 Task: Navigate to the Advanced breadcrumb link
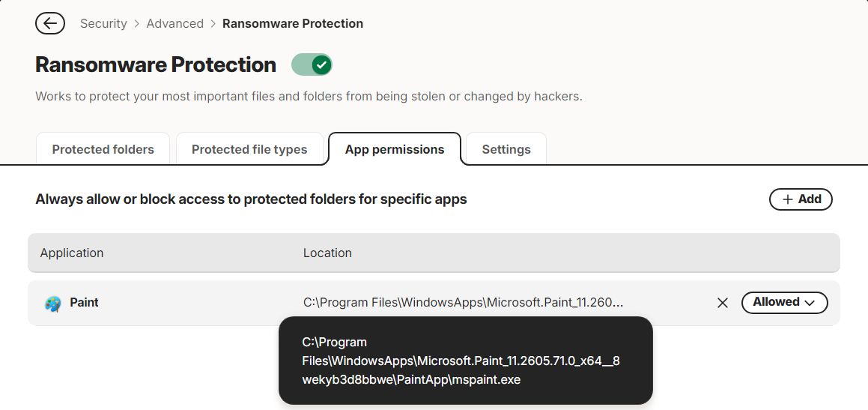click(175, 24)
